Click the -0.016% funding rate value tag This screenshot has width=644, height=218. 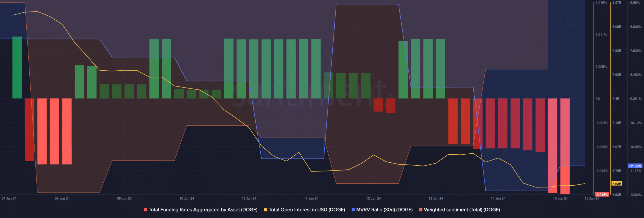click(x=602, y=195)
